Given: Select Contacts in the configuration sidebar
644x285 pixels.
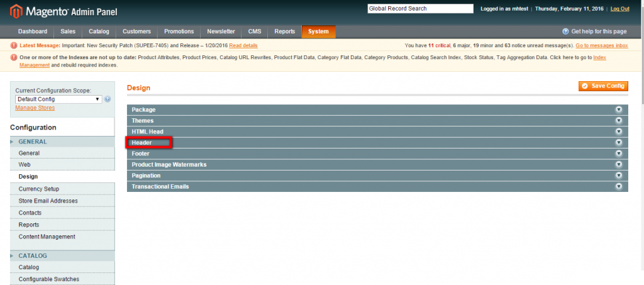Looking at the screenshot, I should (62, 213).
